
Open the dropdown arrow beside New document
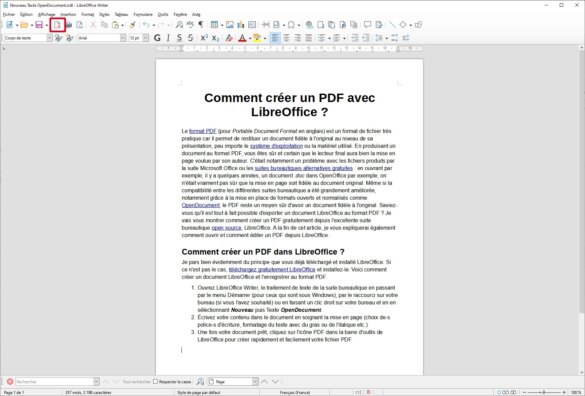pyautogui.click(x=17, y=25)
